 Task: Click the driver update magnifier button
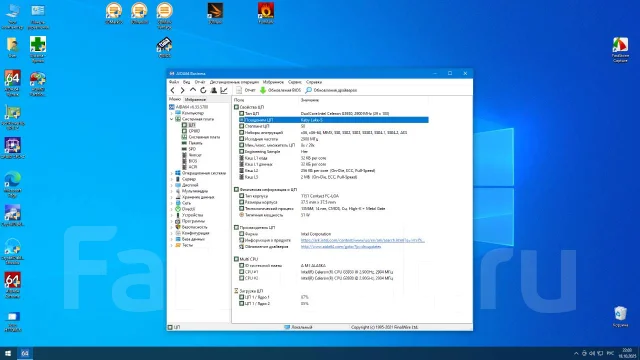[331, 90]
